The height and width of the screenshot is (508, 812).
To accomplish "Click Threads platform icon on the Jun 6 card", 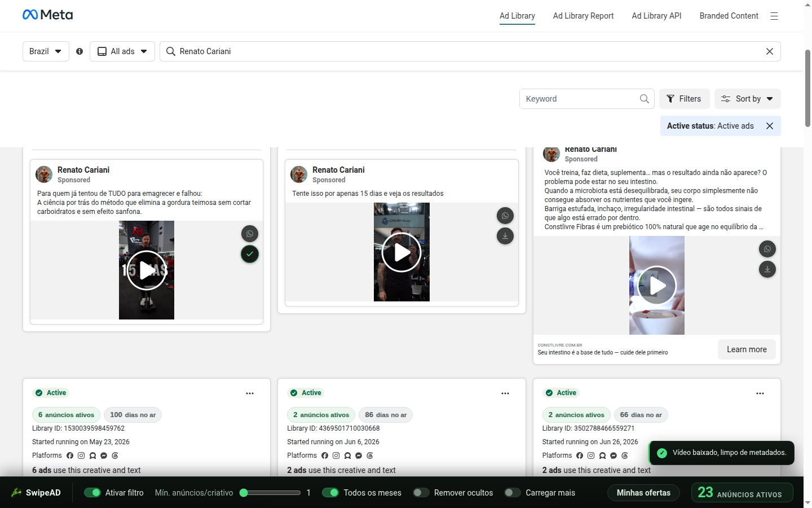I will tap(370, 456).
